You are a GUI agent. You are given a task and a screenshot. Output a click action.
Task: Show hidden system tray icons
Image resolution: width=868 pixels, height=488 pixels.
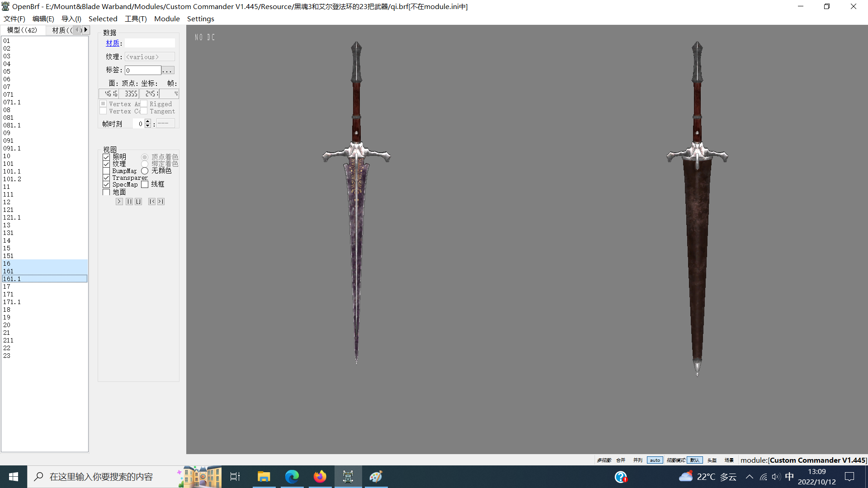750,477
